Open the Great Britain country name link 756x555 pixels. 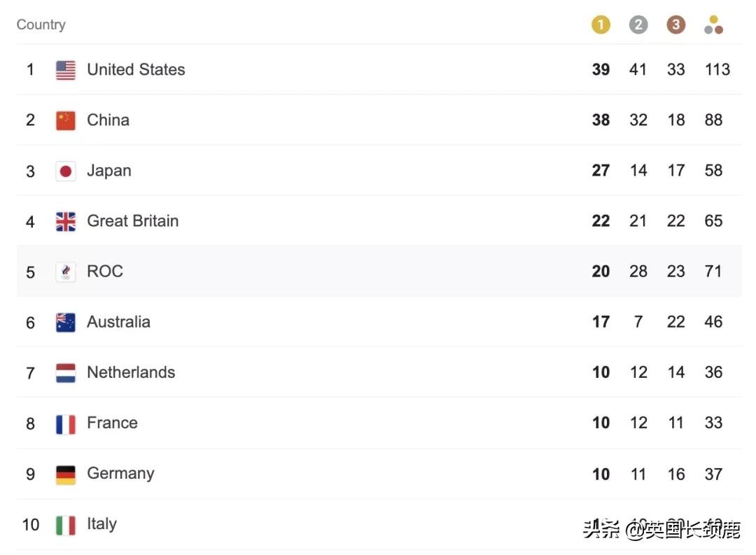click(x=132, y=221)
